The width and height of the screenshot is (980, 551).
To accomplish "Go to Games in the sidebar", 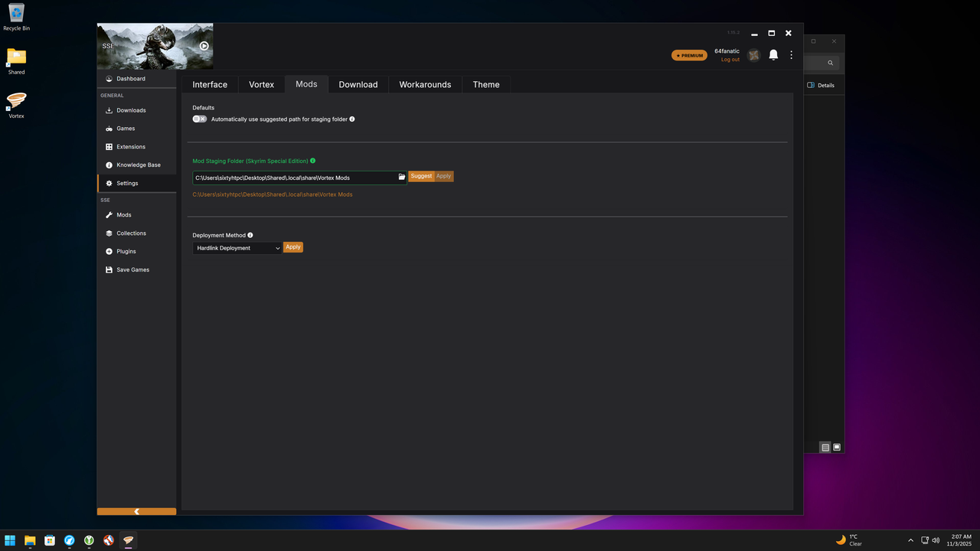I will coord(136,129).
